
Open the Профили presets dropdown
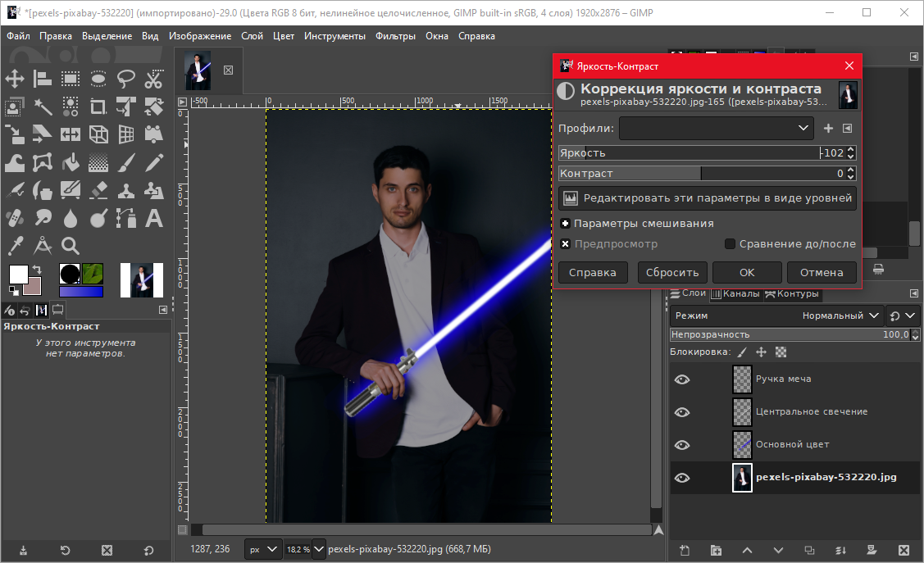[x=716, y=129]
